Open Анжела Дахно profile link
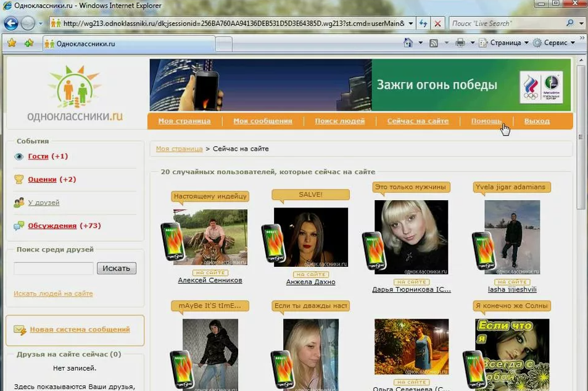Image resolution: width=588 pixels, height=391 pixels. click(310, 282)
